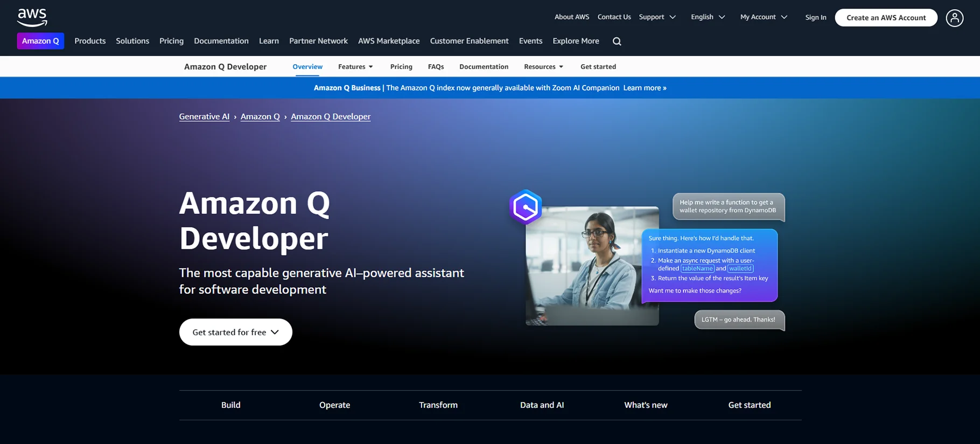
Task: Select the What's new section tab
Action: pyautogui.click(x=646, y=405)
